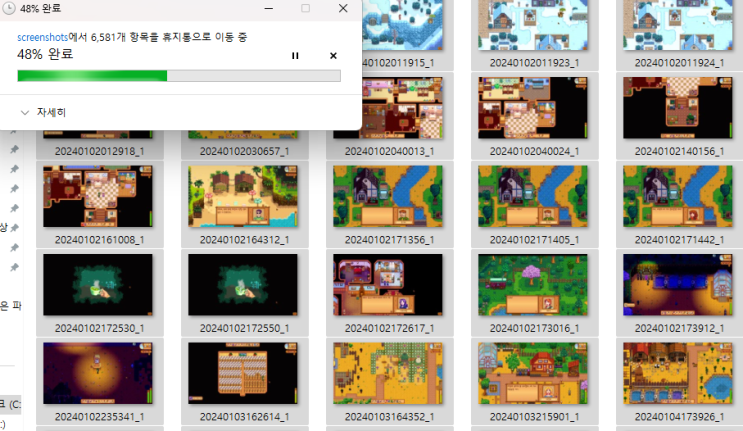The image size is (743, 431).
Task: Click file name 20240102012918_1
Action: tap(100, 151)
